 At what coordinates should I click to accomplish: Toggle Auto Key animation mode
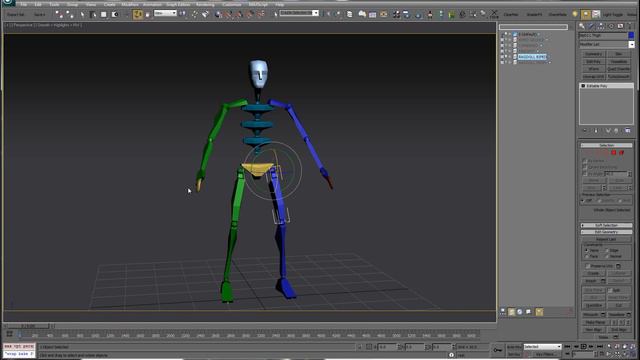[514, 347]
